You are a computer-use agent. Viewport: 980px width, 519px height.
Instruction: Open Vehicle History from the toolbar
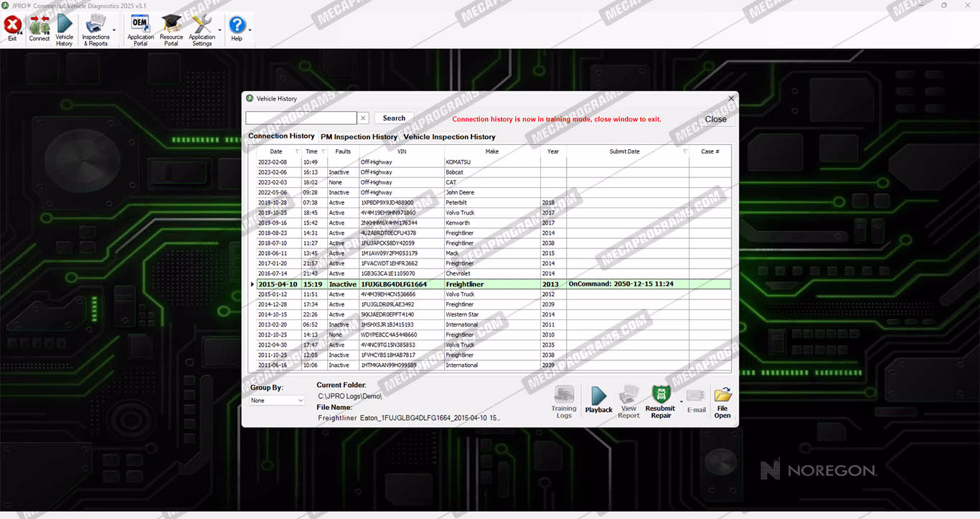point(65,27)
